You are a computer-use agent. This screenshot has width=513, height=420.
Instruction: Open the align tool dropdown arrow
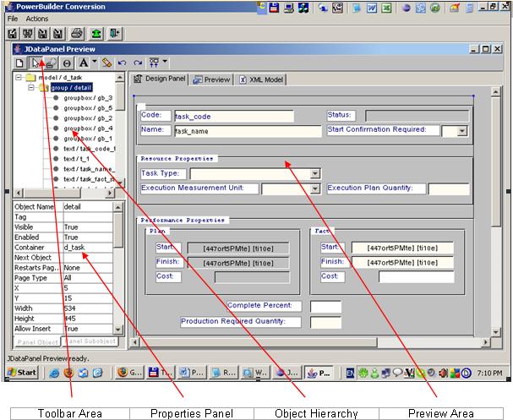point(165,61)
